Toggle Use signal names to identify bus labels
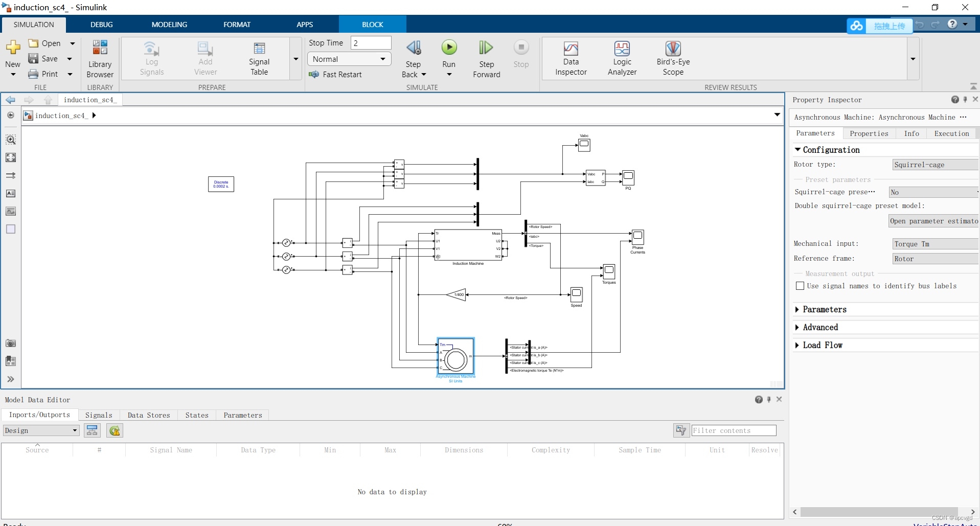 [x=800, y=286]
